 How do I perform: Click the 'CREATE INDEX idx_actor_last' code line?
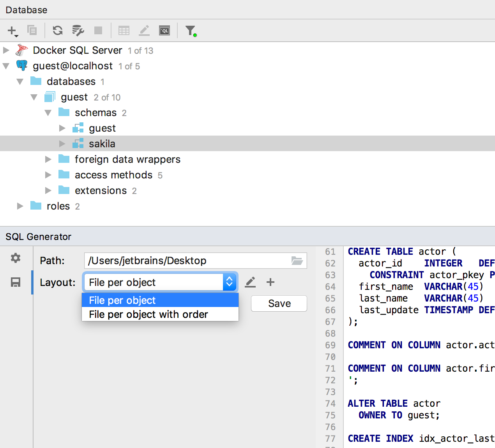coord(421,439)
